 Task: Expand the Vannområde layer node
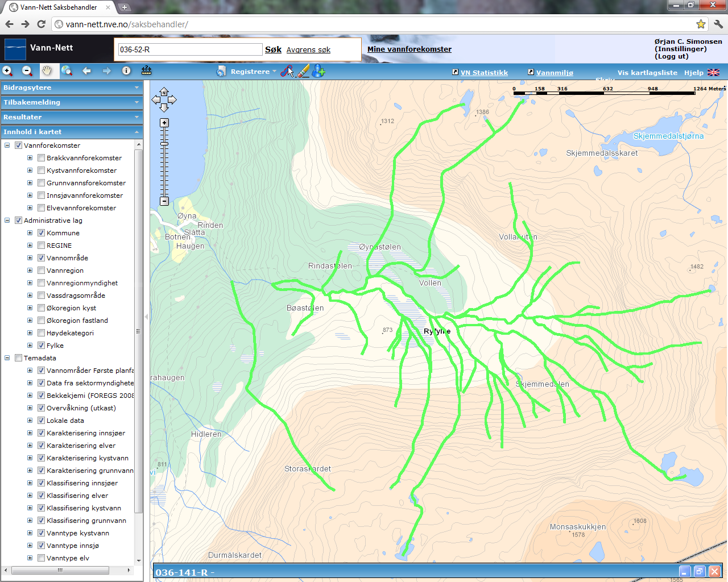(x=30, y=258)
